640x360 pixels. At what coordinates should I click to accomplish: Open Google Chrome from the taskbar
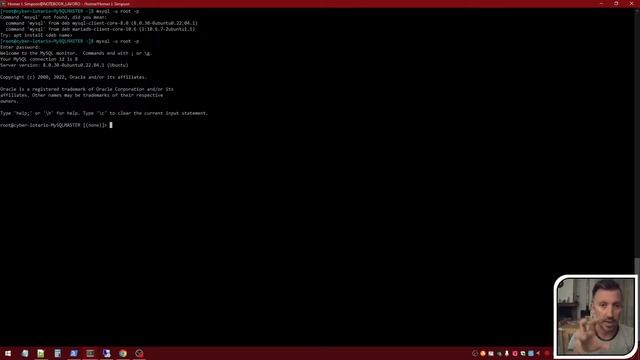(123, 353)
